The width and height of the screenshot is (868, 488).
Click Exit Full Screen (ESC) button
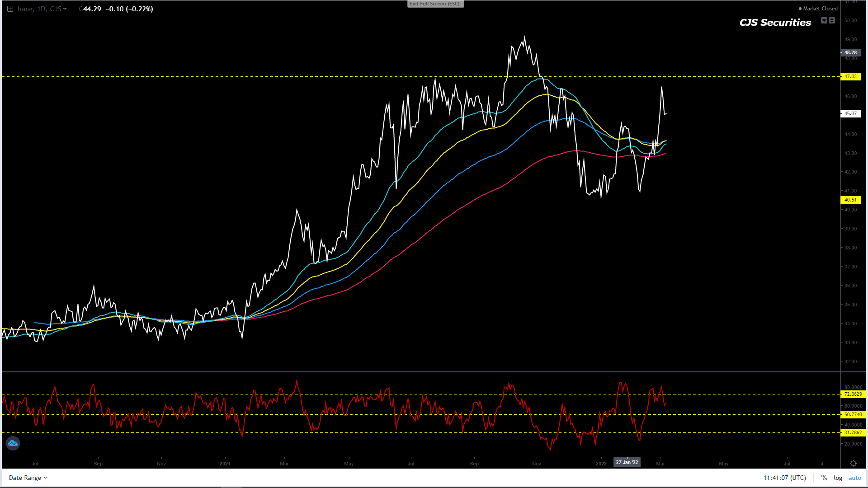point(434,4)
